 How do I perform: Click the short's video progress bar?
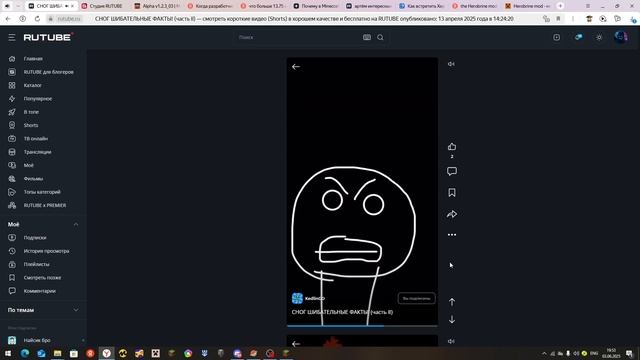tap(362, 326)
